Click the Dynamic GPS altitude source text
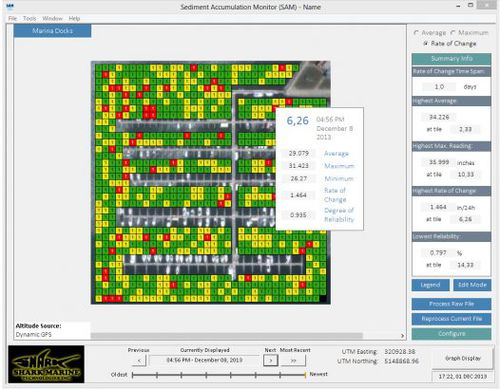 [34, 334]
